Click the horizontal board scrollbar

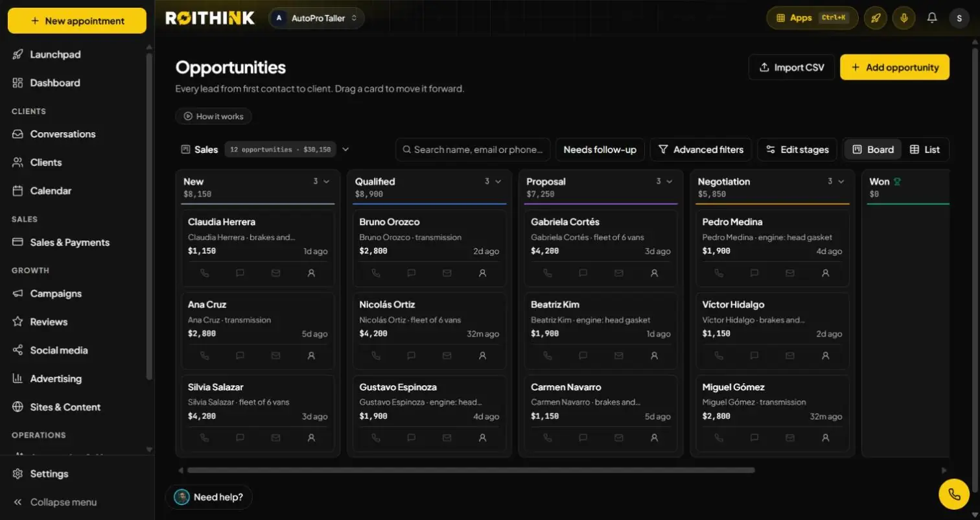click(471, 470)
